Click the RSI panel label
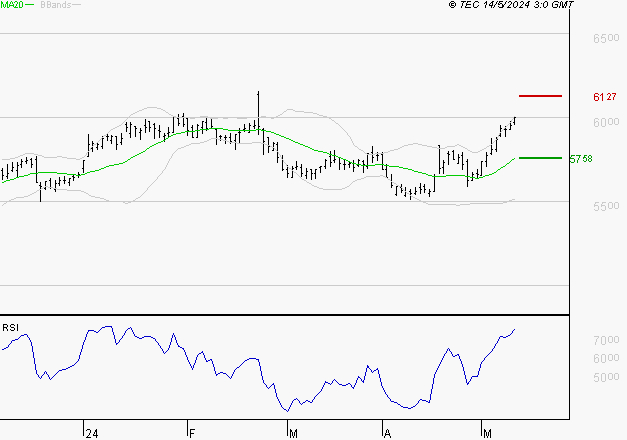Screen dimensions: 627x440 tap(10, 328)
